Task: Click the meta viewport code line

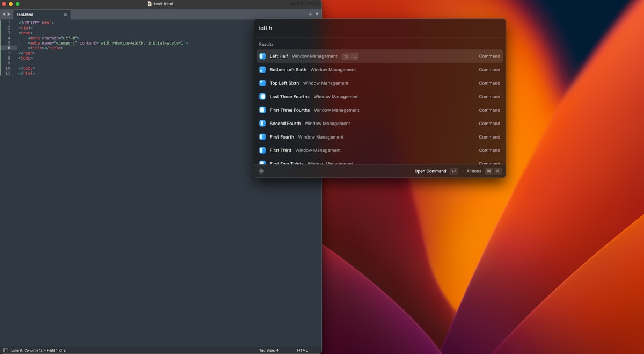Action: point(108,43)
